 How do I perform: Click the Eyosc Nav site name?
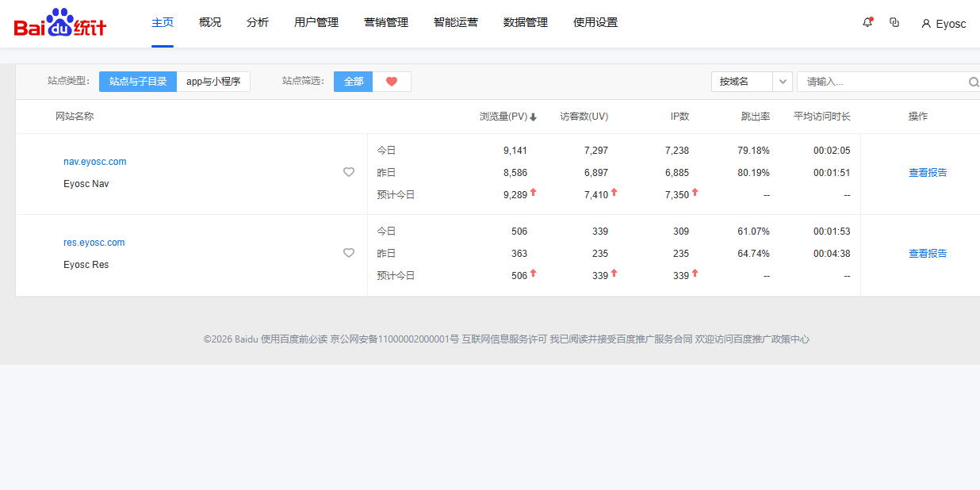point(86,184)
